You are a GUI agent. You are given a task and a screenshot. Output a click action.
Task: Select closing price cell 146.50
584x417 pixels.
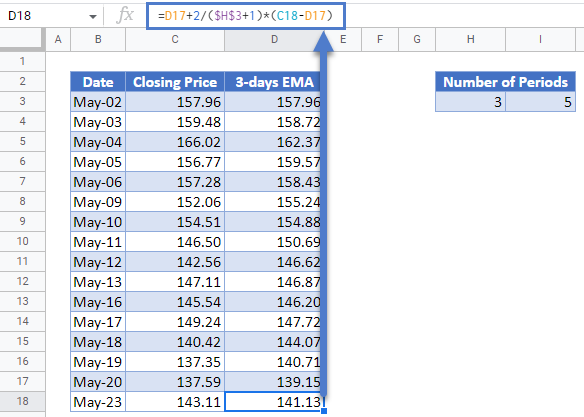click(x=175, y=242)
